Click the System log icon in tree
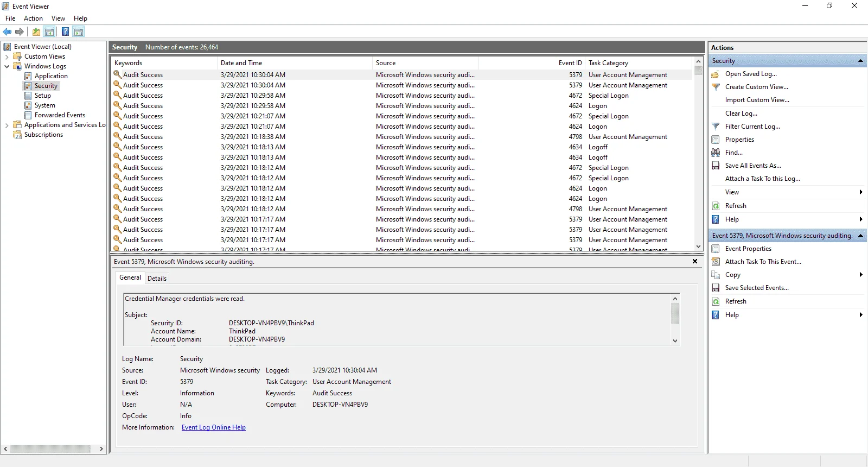Viewport: 868px width, 467px height. [28, 105]
